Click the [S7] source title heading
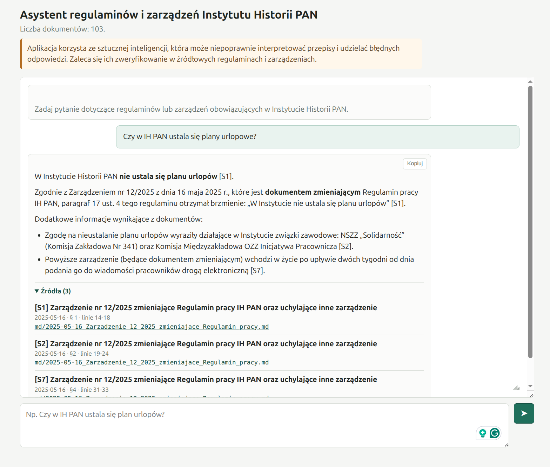Screen dimensions: 550x467 206,379
